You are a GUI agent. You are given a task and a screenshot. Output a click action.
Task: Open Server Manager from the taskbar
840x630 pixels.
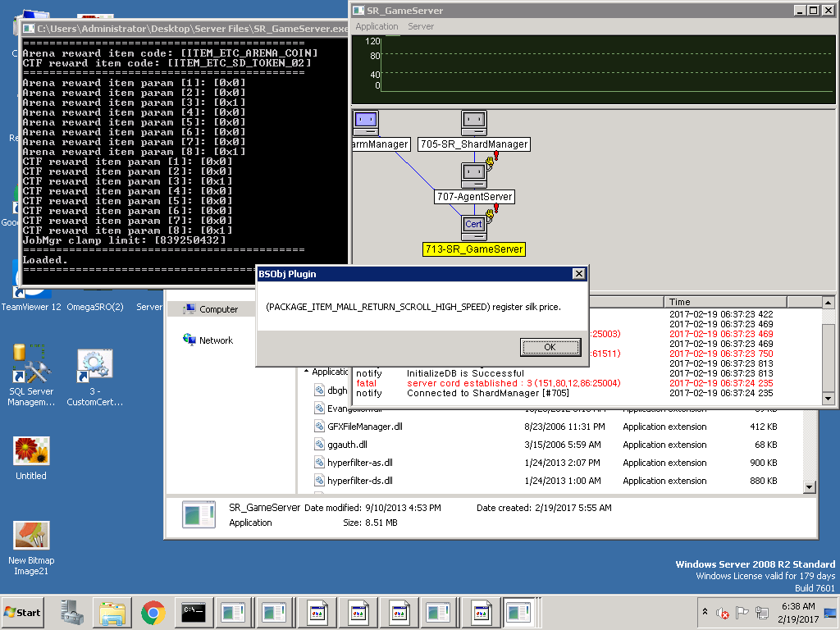pos(72,612)
